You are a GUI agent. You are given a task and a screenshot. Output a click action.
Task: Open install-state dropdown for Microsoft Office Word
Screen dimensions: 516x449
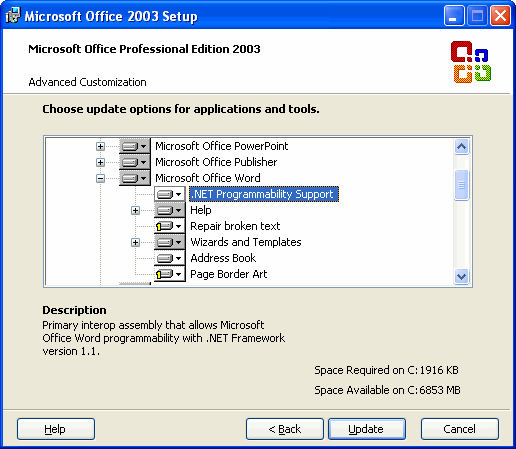(x=135, y=178)
